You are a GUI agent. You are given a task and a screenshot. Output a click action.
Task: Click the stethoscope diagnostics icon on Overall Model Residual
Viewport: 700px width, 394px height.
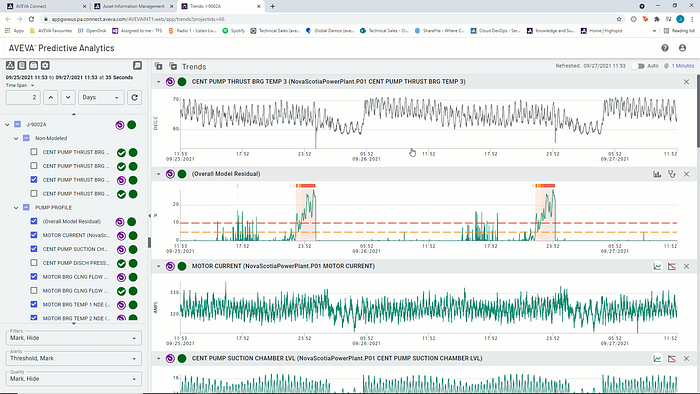(672, 174)
